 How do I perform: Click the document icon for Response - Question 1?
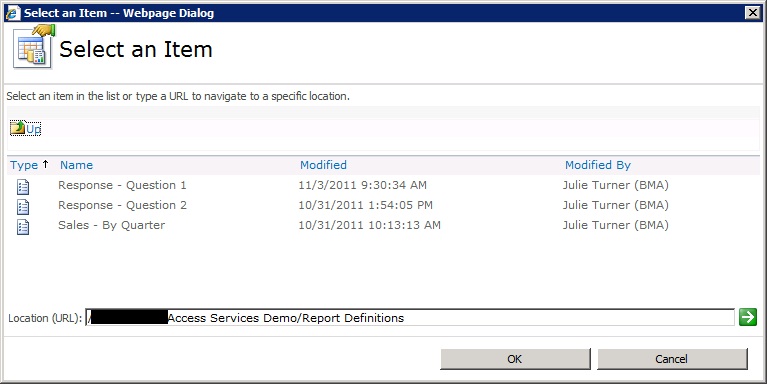pyautogui.click(x=23, y=187)
